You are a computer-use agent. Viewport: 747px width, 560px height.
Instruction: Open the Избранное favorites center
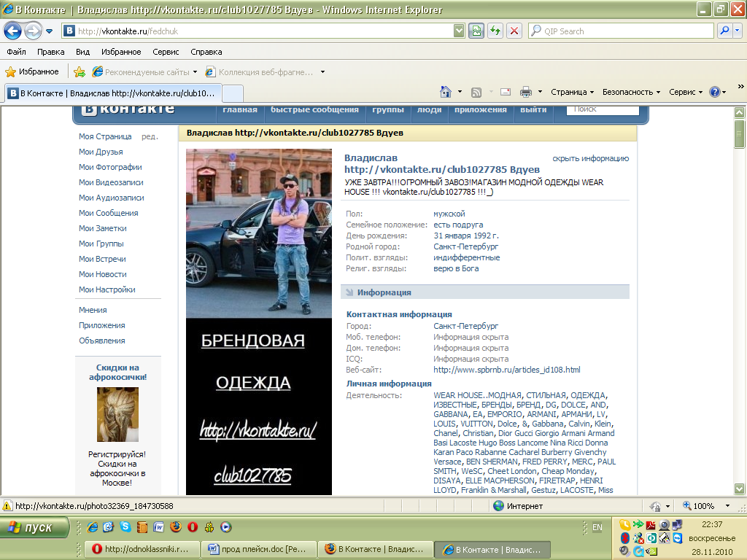pos(32,72)
